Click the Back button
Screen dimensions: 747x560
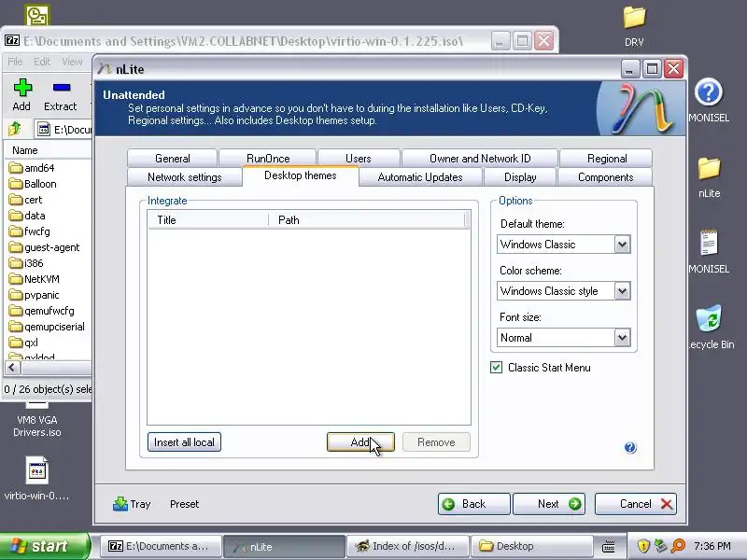(x=473, y=504)
